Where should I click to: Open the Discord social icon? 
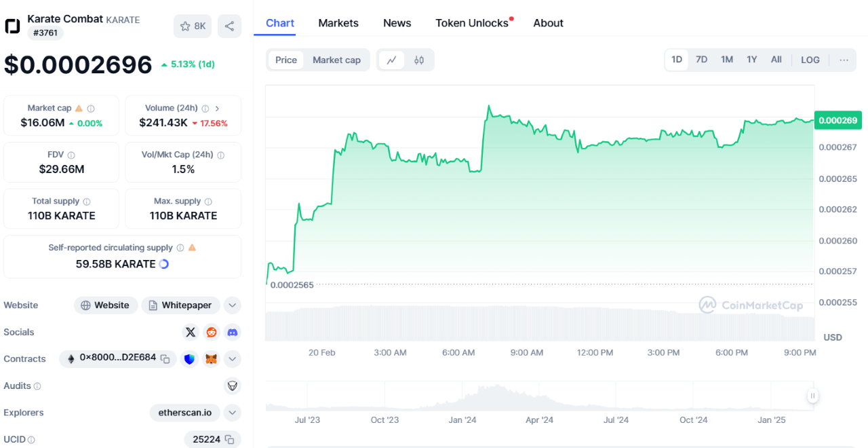point(233,332)
